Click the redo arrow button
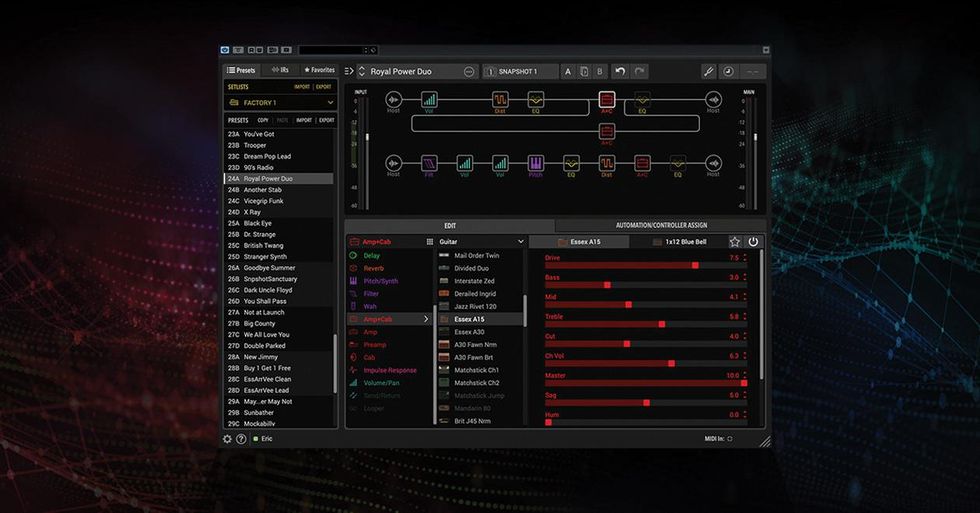The image size is (980, 513). click(x=639, y=71)
